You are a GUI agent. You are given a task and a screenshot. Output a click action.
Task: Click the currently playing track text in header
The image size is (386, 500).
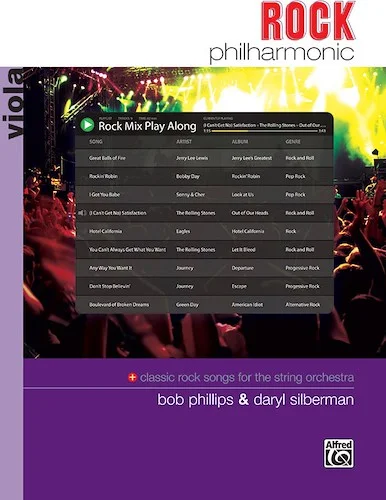[265, 125]
